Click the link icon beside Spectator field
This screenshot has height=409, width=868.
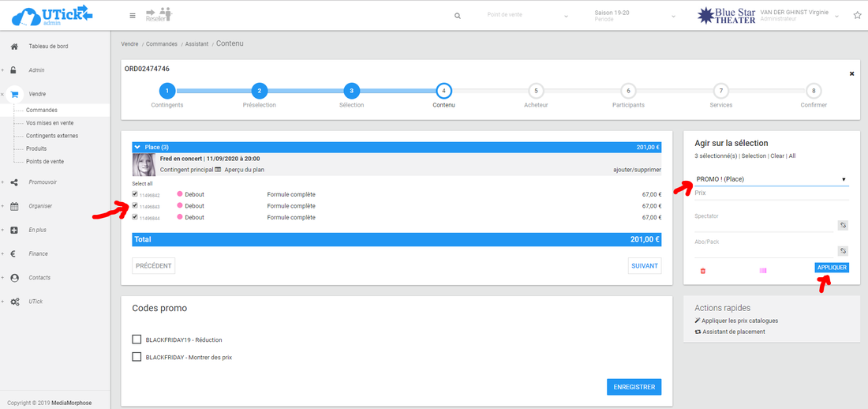tap(843, 226)
